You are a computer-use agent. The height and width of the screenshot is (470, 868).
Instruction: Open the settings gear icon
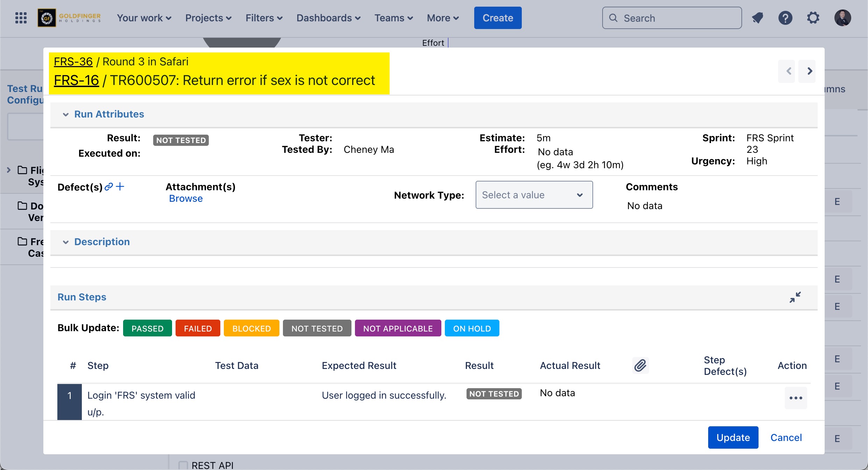[x=813, y=18]
